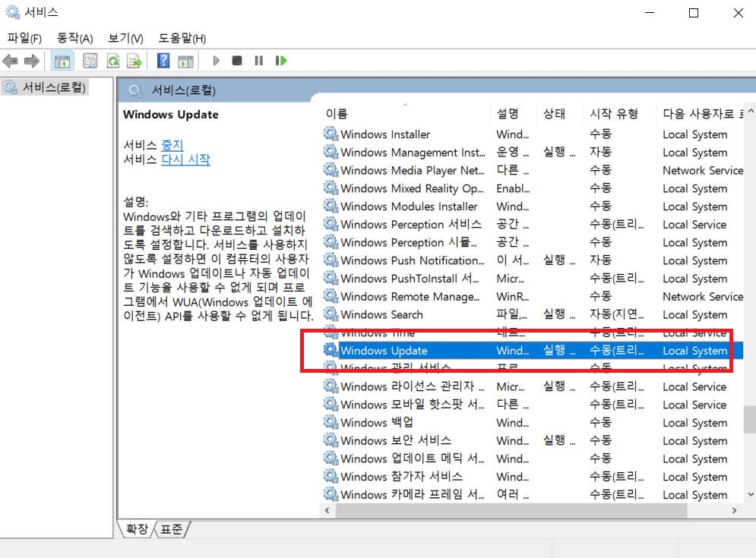Select the Windows Update row name
Image resolution: width=756 pixels, height=558 pixels.
tap(384, 351)
